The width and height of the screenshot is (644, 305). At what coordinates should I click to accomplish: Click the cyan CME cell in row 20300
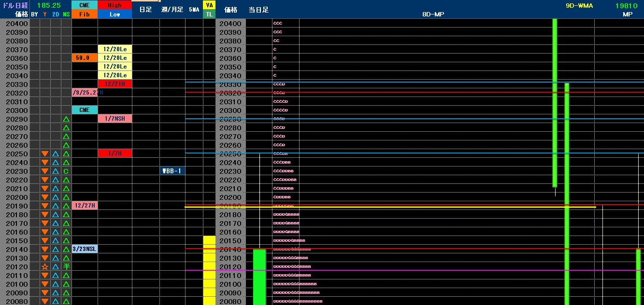click(85, 110)
